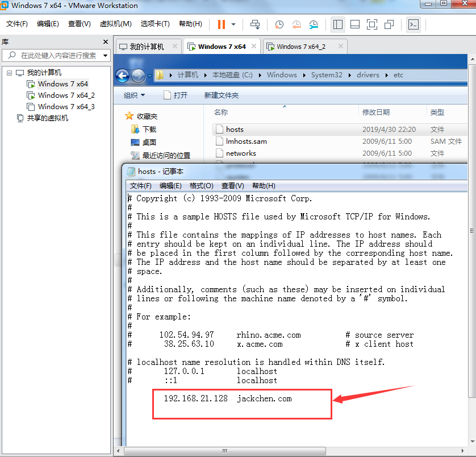476x457 pixels.
Task: Sort files by the 类型 column header
Action: pyautogui.click(x=437, y=113)
